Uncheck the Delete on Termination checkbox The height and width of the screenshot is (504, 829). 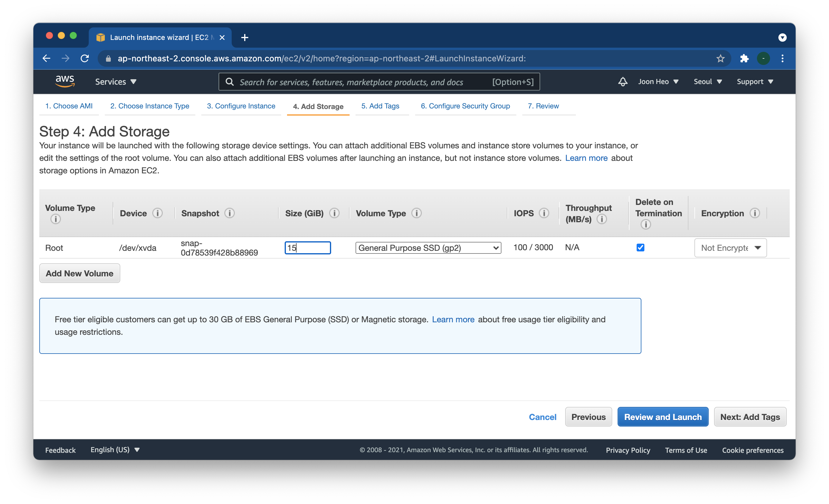click(640, 248)
